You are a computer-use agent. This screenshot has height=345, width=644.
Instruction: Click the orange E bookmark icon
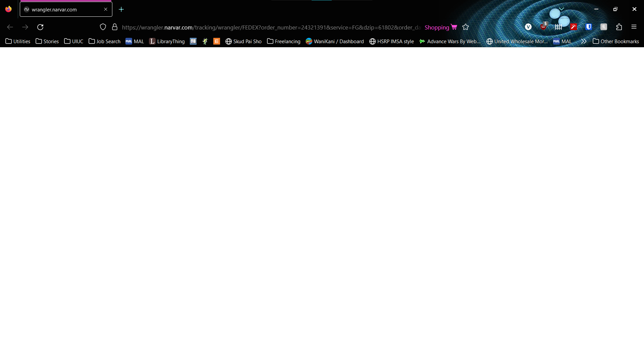point(217,41)
